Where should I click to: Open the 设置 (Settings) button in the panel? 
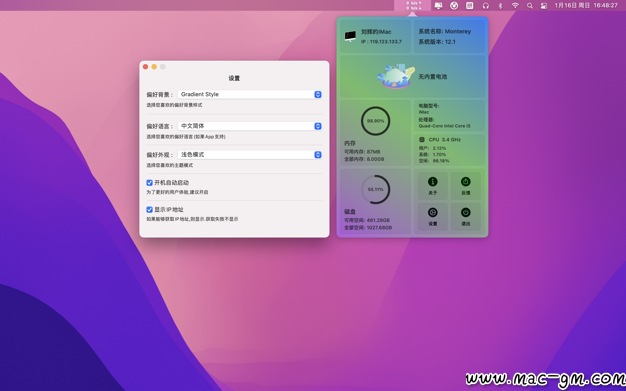point(433,216)
